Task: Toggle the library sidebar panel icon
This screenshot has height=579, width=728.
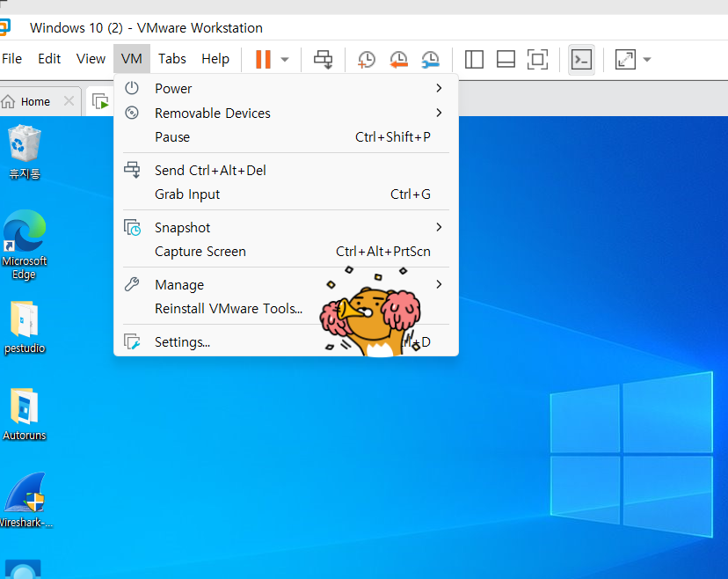Action: (474, 60)
